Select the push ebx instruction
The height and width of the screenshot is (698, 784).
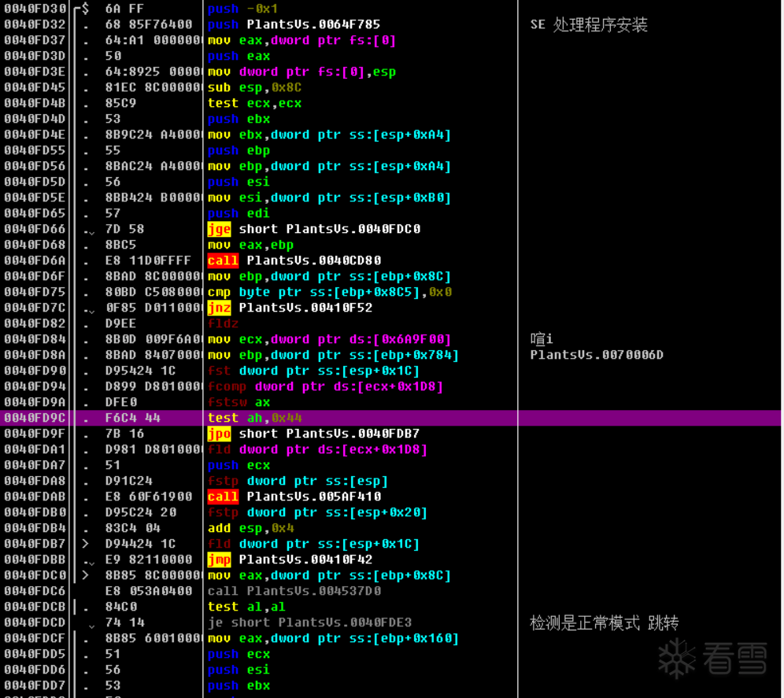pos(239,119)
